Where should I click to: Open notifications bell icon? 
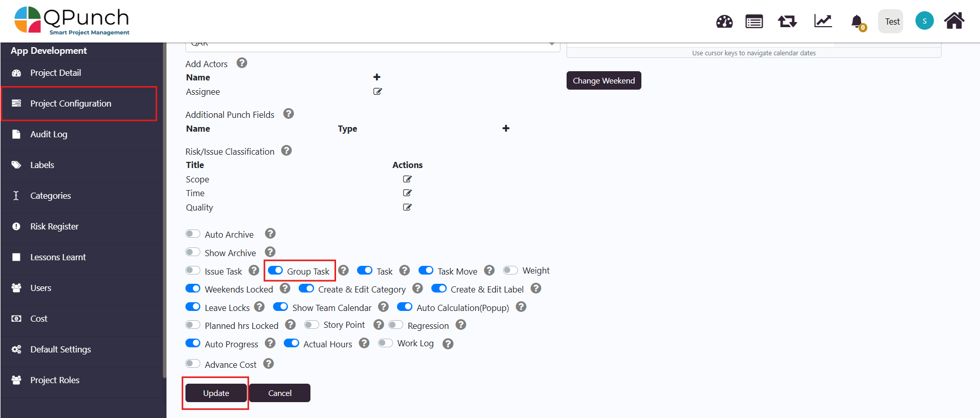[857, 22]
